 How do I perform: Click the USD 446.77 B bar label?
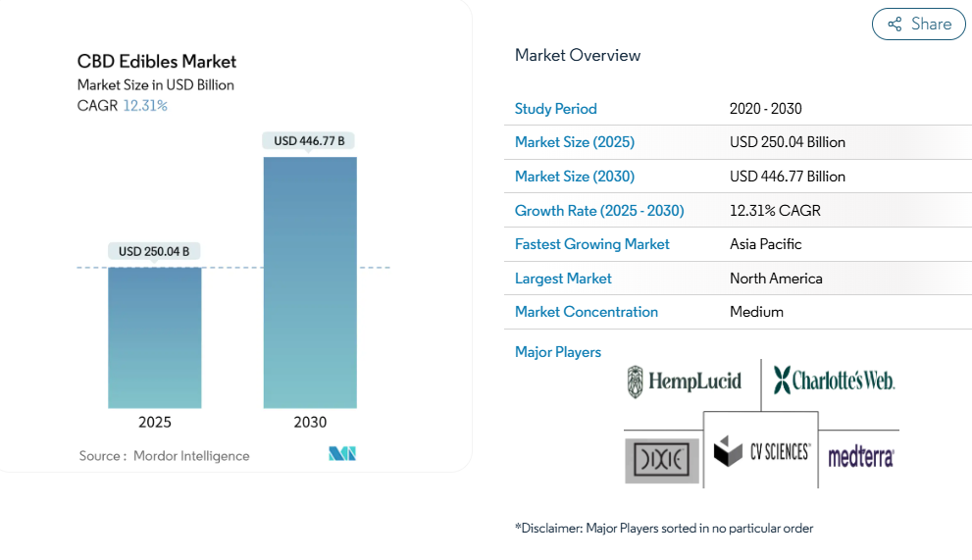309,141
